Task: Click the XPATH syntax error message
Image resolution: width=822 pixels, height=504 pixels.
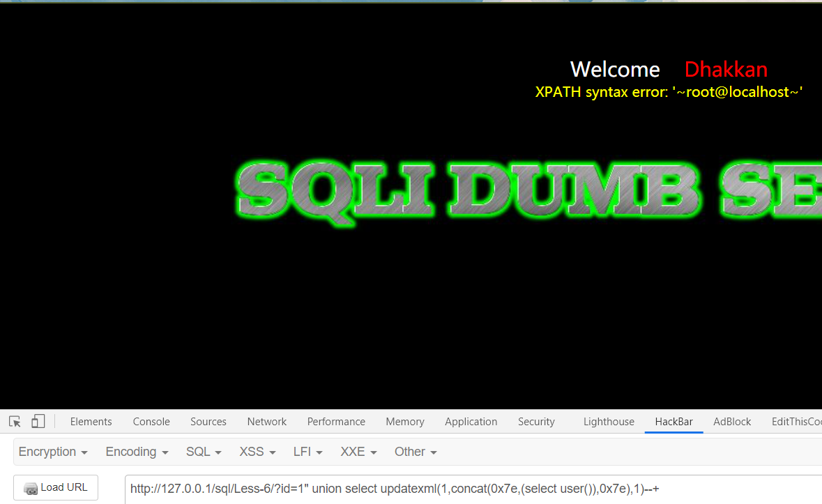Action: pos(669,92)
